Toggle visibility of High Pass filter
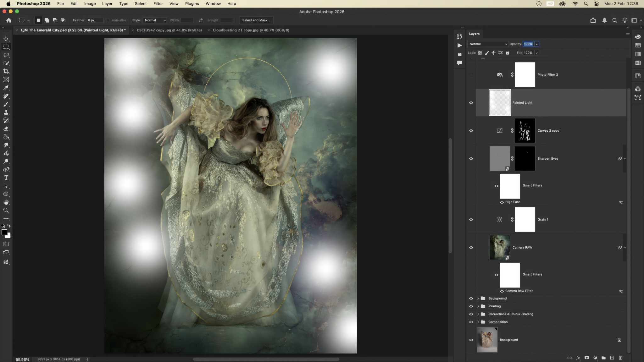This screenshot has width=644, height=362. click(502, 202)
